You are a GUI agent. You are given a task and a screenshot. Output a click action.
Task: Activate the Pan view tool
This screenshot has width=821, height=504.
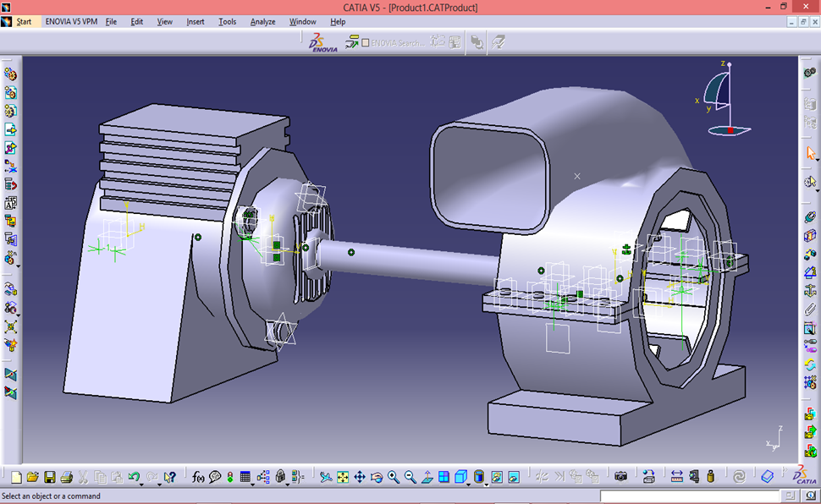click(360, 477)
